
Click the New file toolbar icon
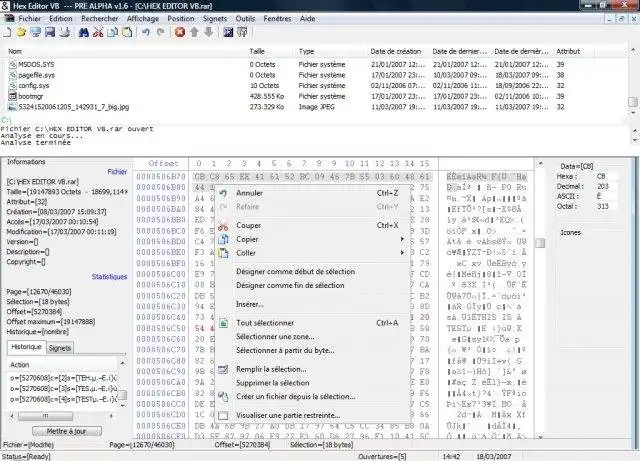[7, 32]
